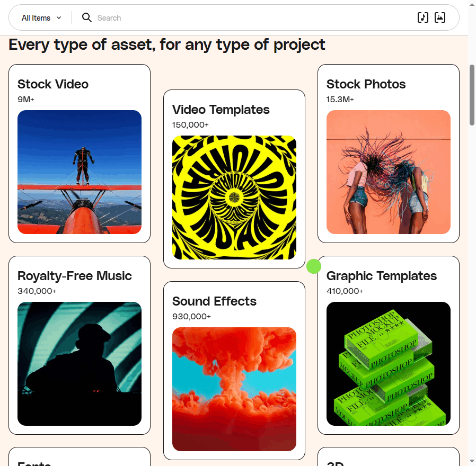The width and height of the screenshot is (476, 466).
Task: Click the search by audio icon
Action: 422,17
